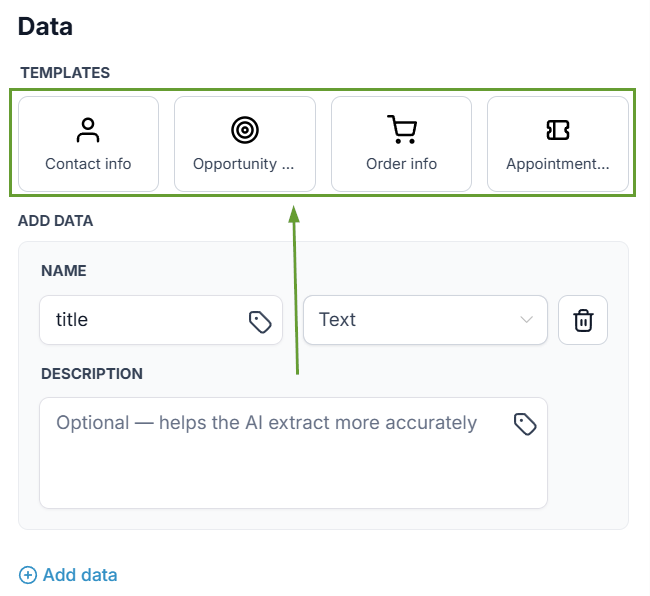This screenshot has height=596, width=650.
Task: Choose the Opportunity template card
Action: (x=245, y=144)
